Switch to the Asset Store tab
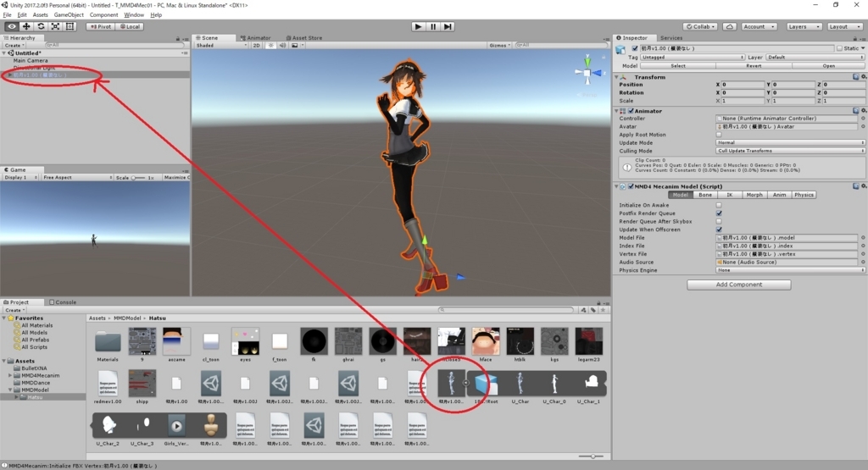868x470 pixels. 304,38
